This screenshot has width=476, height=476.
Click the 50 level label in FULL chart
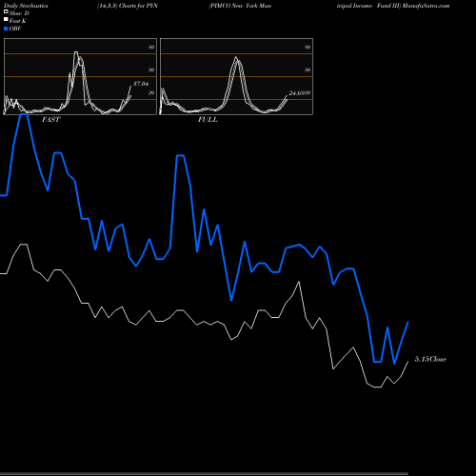point(307,69)
